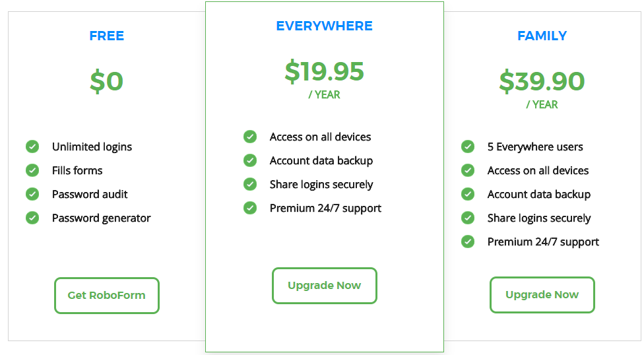Select the FREE plan heading
The image size is (644, 355).
[x=107, y=36]
